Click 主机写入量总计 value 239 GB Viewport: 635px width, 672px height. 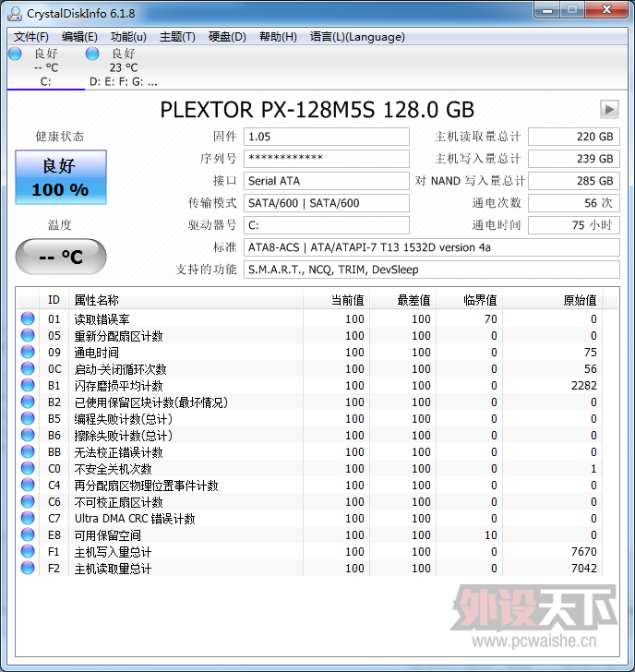coord(574,159)
